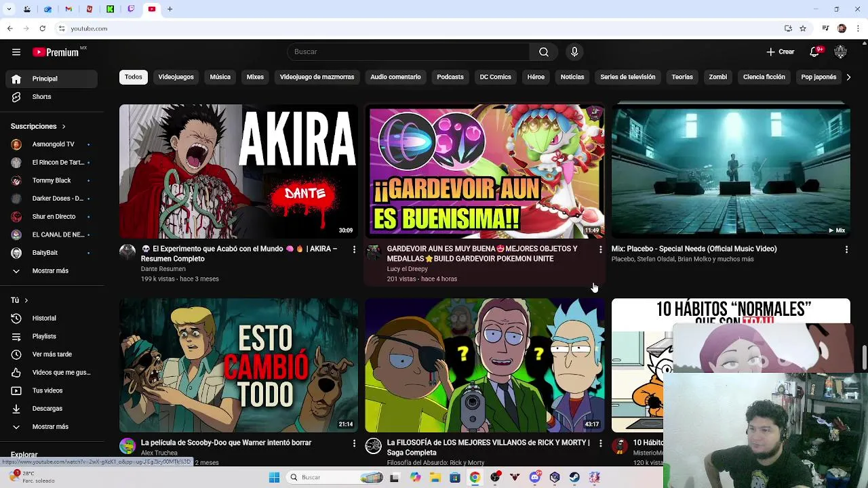
Task: Focus the Buscar search field
Action: 408,52
